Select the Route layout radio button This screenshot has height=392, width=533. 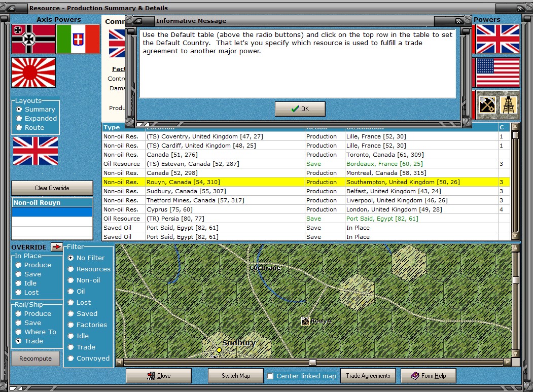point(19,127)
